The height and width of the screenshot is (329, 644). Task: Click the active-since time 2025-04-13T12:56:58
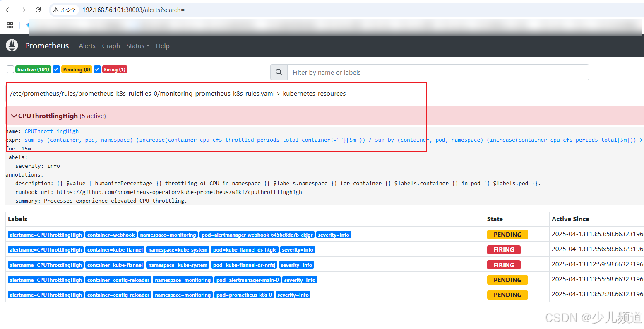598,249
